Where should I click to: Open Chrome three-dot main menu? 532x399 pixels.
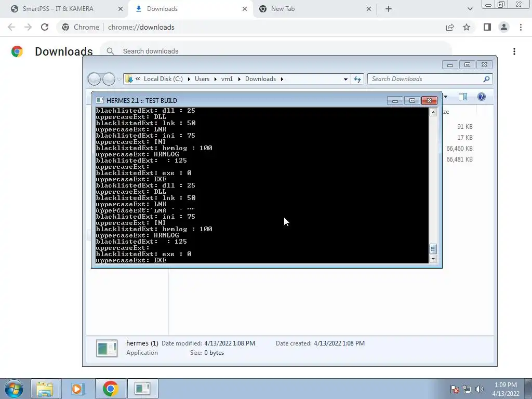point(521,27)
